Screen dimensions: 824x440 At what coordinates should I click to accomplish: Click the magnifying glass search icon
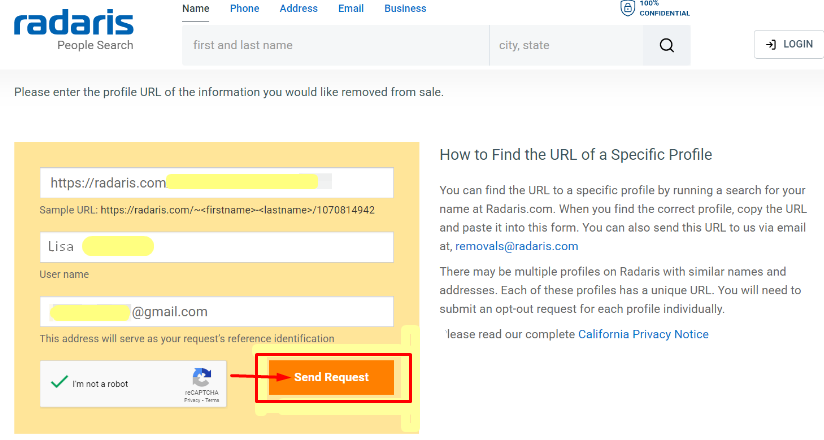pyautogui.click(x=666, y=45)
